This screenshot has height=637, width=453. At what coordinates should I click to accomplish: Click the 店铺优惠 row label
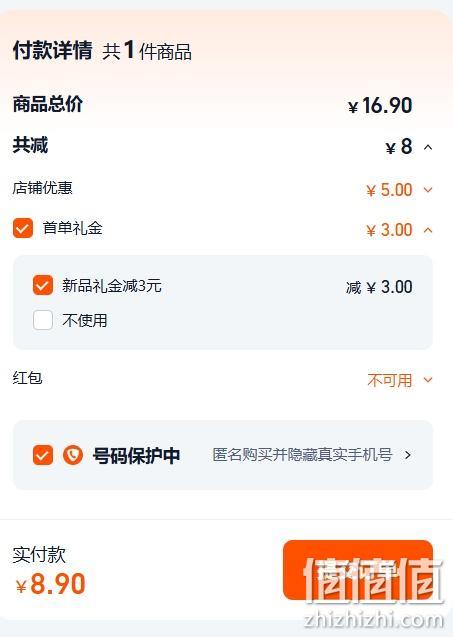point(43,188)
